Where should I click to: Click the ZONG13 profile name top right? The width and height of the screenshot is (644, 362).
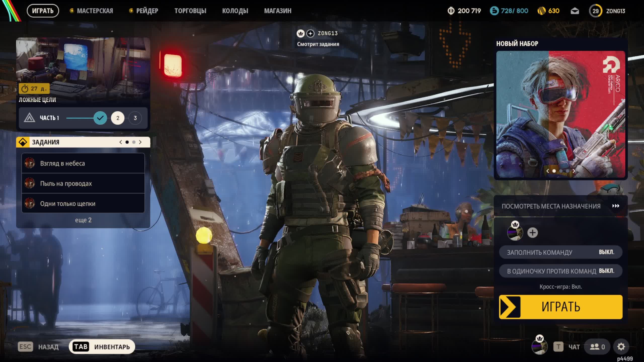[616, 11]
